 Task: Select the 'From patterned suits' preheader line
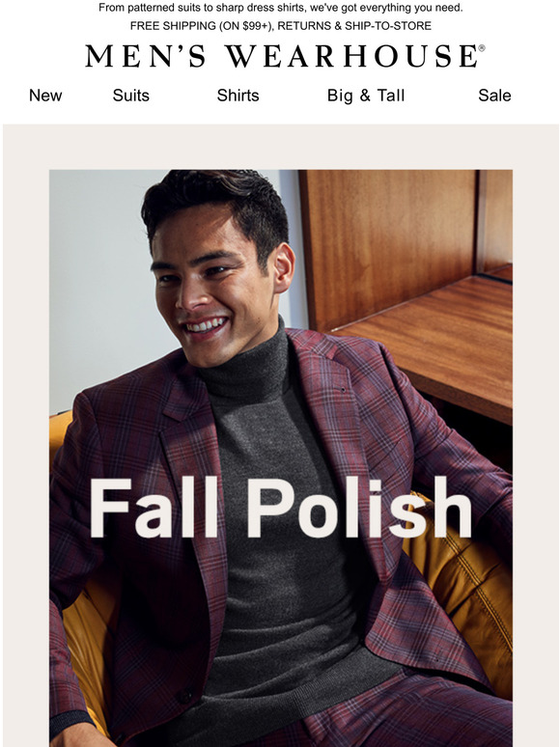[280, 8]
